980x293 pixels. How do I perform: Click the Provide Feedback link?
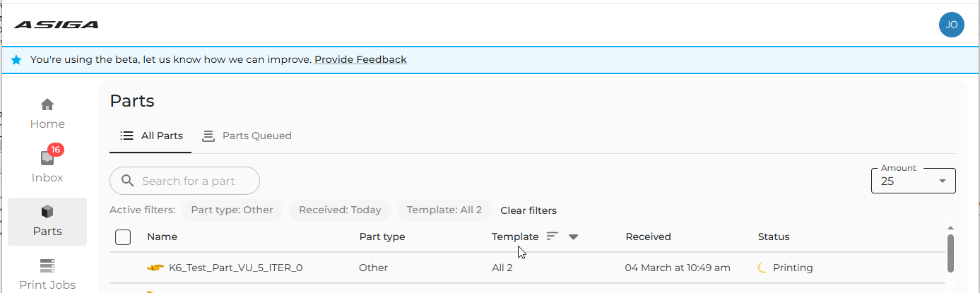coord(360,59)
